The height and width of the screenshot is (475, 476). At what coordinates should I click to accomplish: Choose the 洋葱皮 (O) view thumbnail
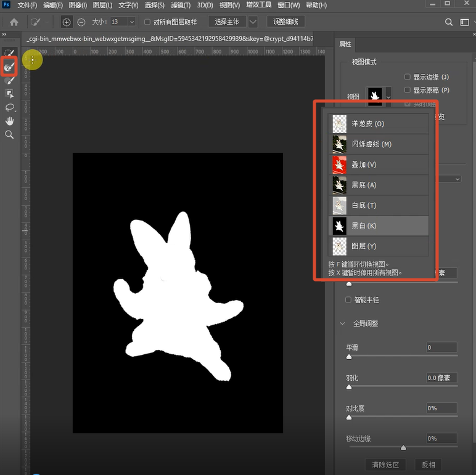tap(339, 124)
